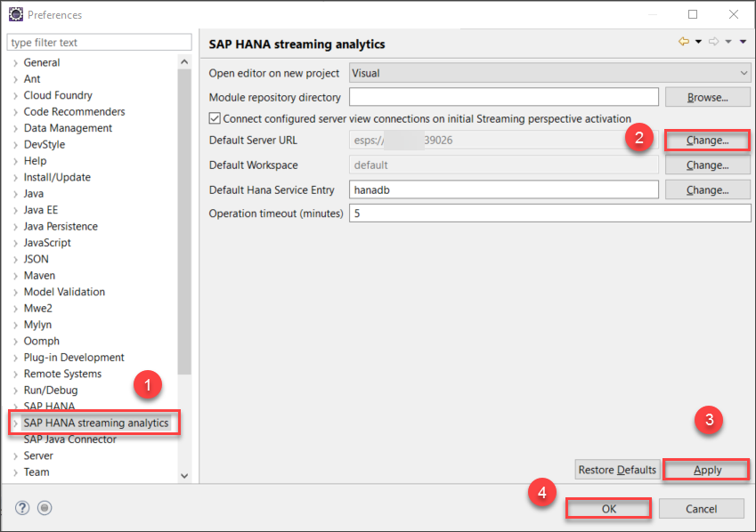Toggle Connect configured server view connections checkbox
The height and width of the screenshot is (532, 756).
pos(215,118)
